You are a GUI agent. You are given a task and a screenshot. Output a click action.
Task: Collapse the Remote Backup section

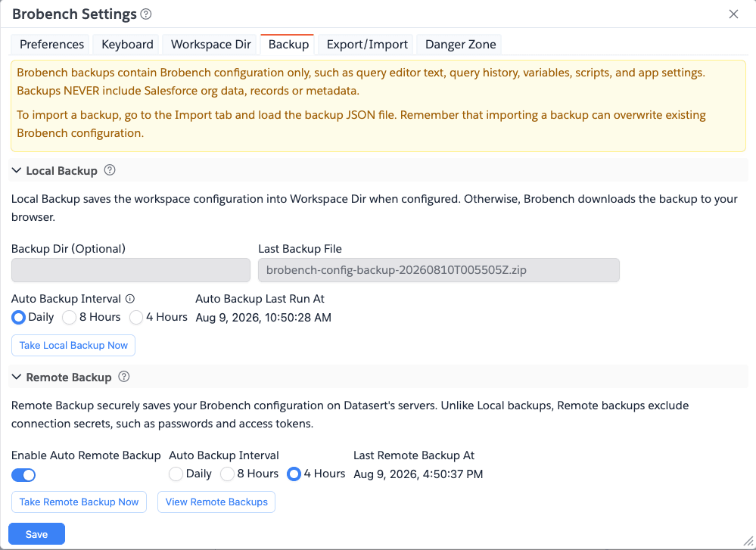(x=17, y=377)
